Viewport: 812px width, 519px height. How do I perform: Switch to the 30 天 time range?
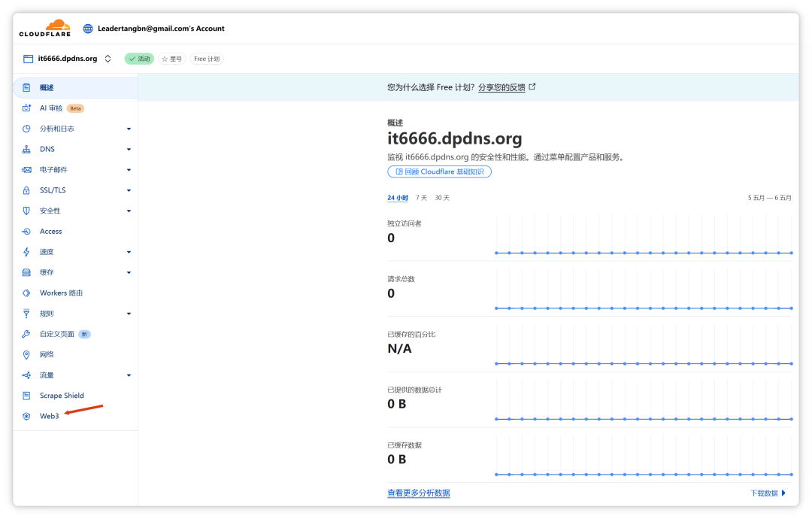tap(442, 198)
